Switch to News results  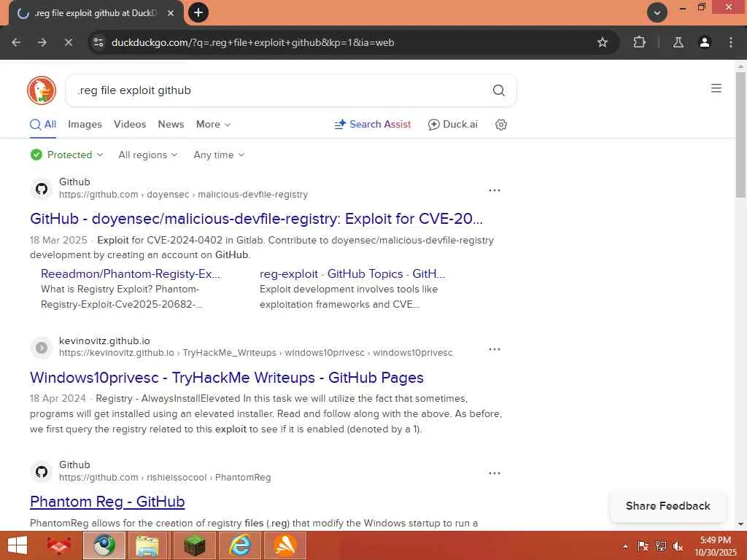pos(171,124)
